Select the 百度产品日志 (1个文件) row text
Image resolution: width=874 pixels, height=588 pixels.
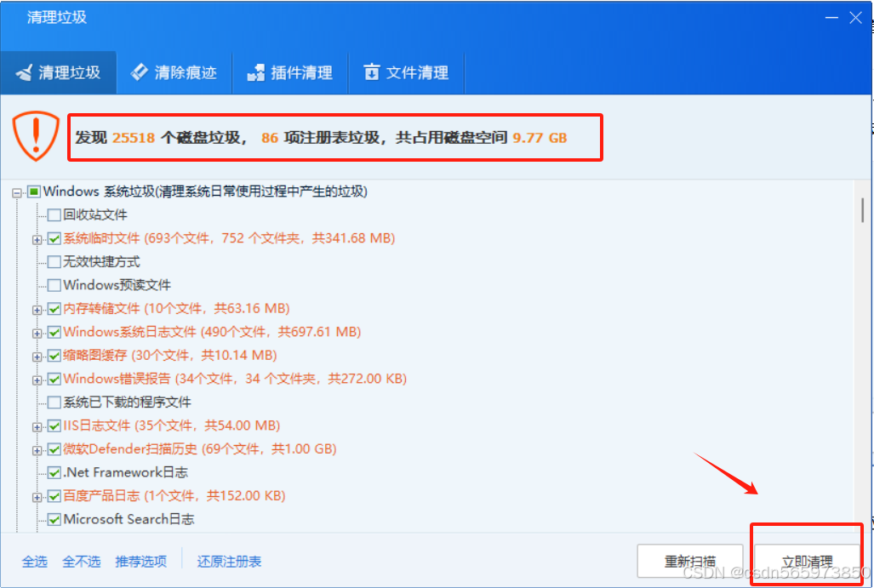174,496
